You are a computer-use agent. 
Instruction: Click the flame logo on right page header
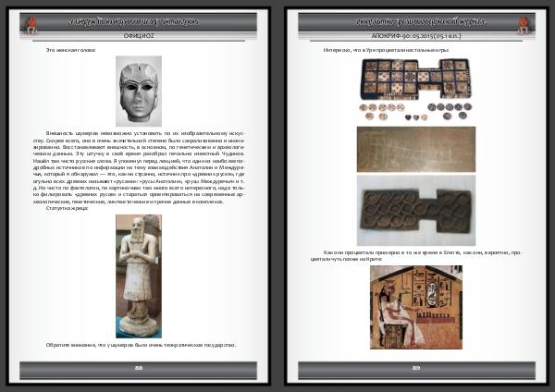[523, 25]
